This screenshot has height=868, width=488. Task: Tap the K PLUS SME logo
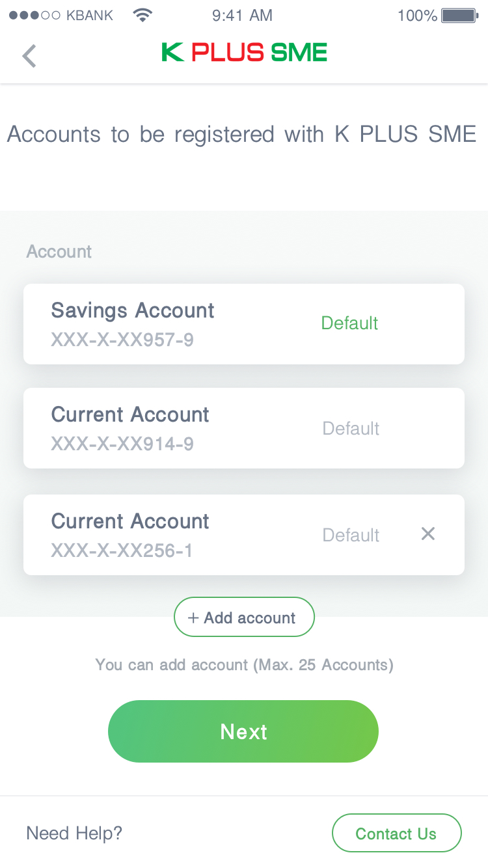pos(244,53)
